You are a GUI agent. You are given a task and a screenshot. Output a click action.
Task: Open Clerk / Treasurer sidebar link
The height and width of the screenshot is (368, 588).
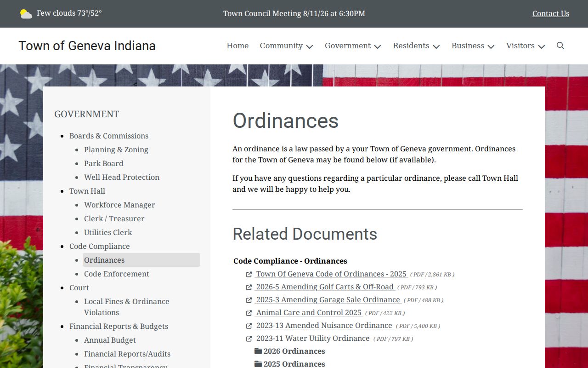click(114, 218)
